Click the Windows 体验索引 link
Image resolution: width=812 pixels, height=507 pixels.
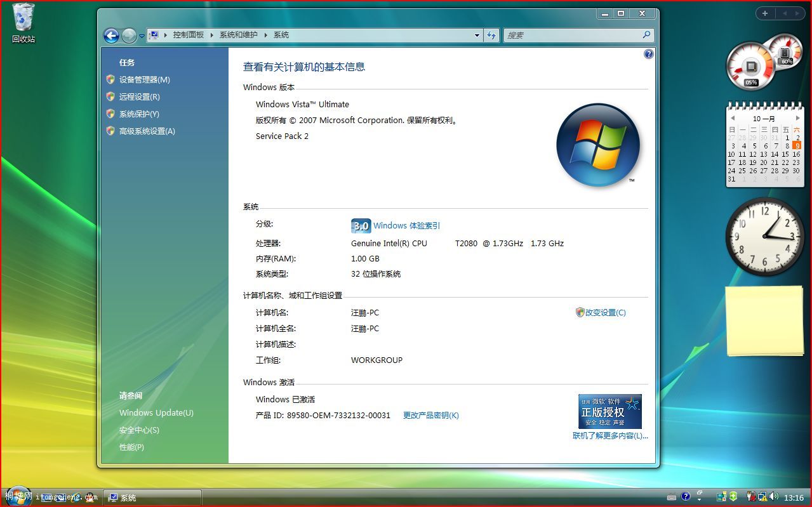(x=406, y=226)
